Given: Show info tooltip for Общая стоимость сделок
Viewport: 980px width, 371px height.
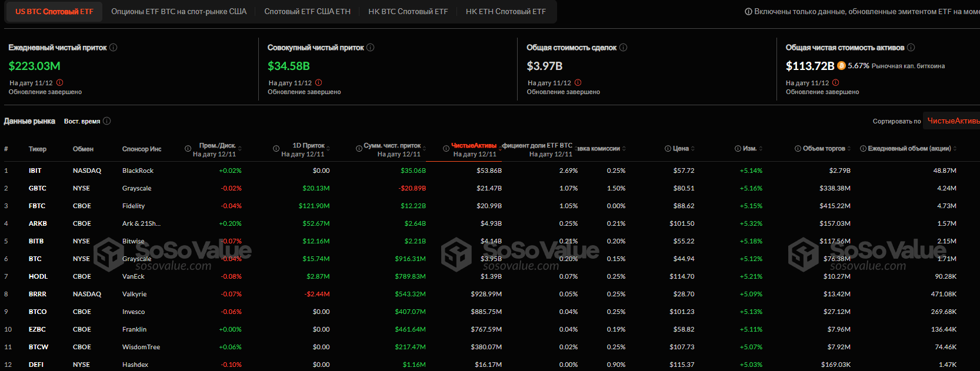Looking at the screenshot, I should tap(624, 48).
